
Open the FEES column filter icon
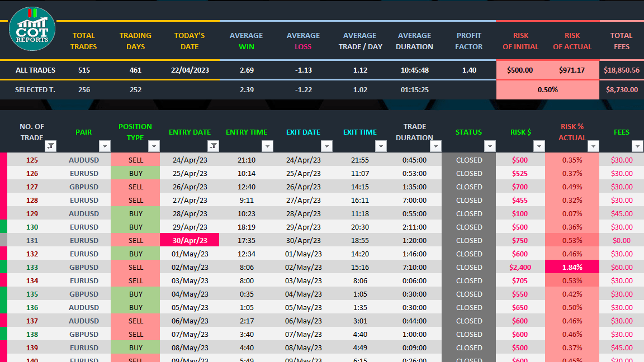click(638, 146)
